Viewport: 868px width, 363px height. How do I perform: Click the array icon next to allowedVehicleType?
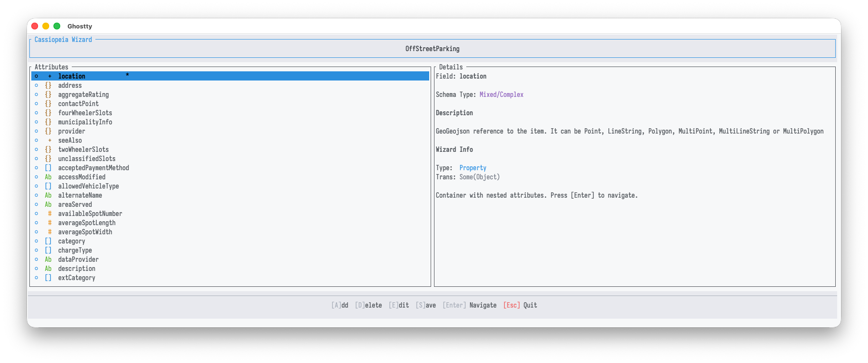(x=48, y=186)
